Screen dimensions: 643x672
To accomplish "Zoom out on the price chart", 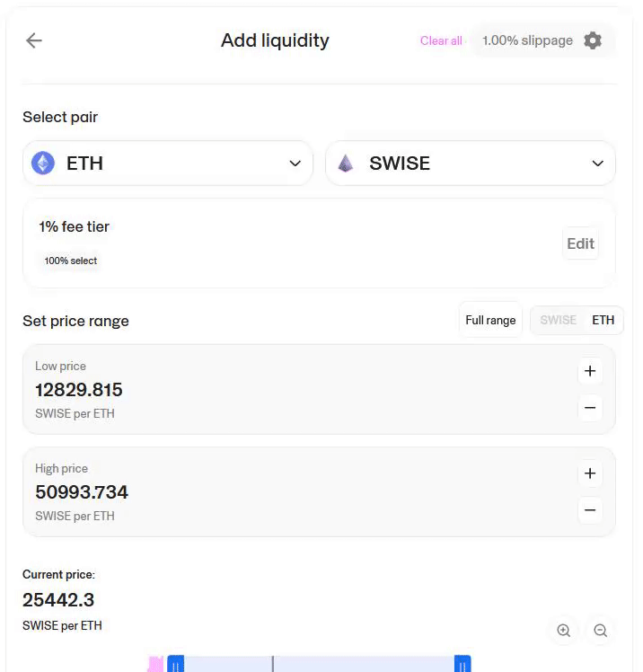I will [601, 631].
